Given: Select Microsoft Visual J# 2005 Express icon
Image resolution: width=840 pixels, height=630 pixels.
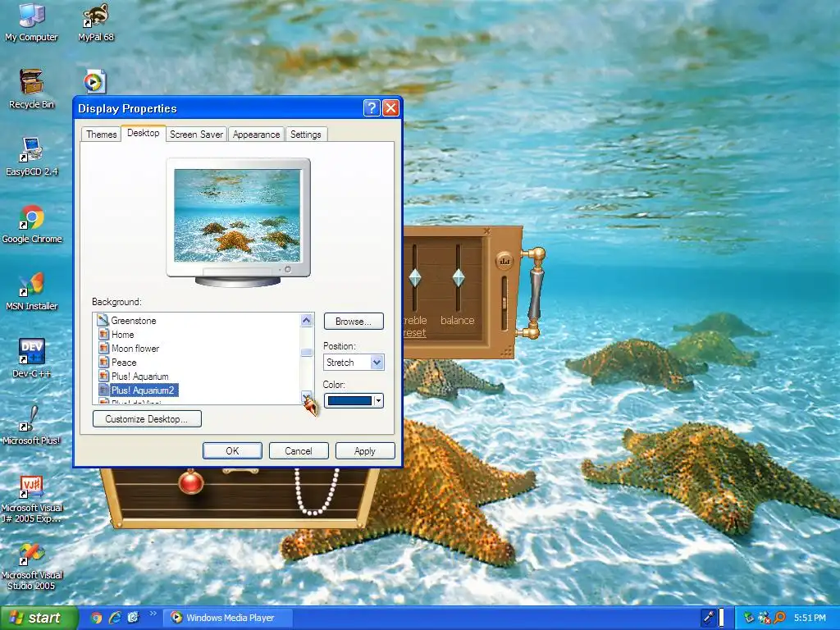Looking at the screenshot, I should pyautogui.click(x=31, y=500).
